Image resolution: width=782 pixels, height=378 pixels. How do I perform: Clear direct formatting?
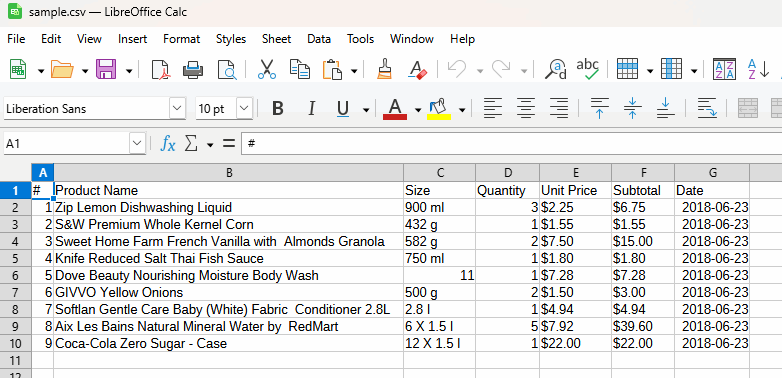click(417, 69)
